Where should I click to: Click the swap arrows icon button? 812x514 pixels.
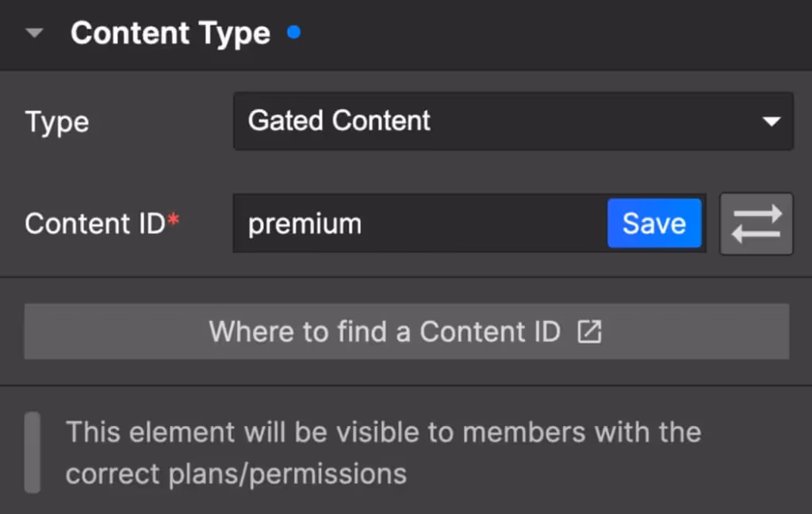click(756, 224)
